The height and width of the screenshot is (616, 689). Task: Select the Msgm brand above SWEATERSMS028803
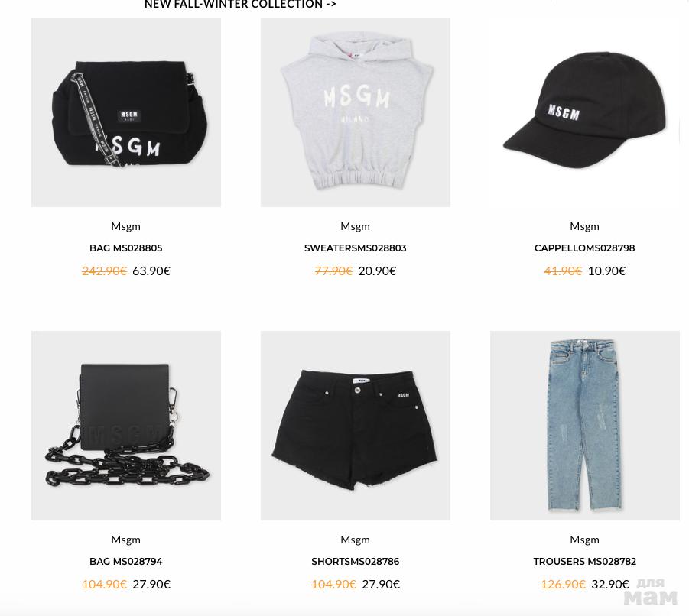[355, 226]
